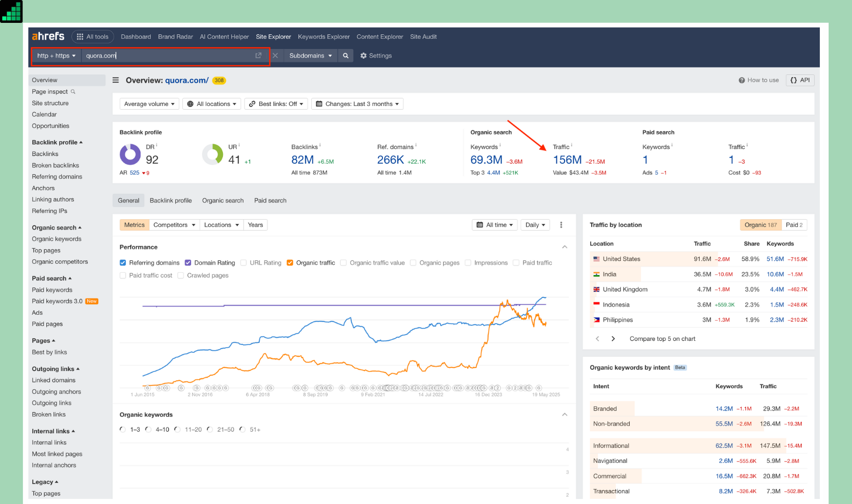
Task: Enable Organic pages checkbox
Action: [413, 263]
